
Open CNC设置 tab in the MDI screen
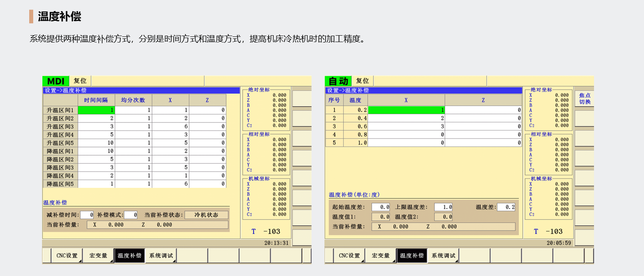click(x=67, y=256)
